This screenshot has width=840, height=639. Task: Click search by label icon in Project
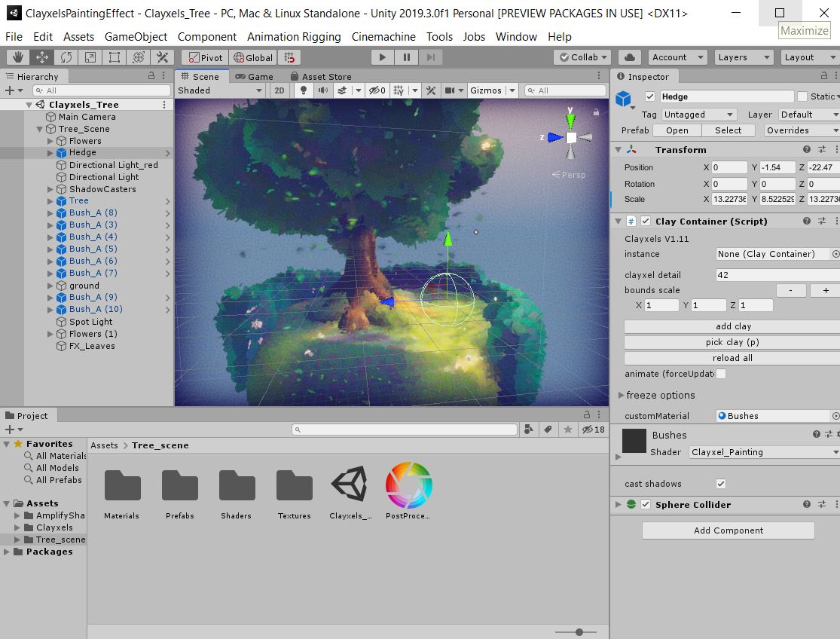[548, 430]
